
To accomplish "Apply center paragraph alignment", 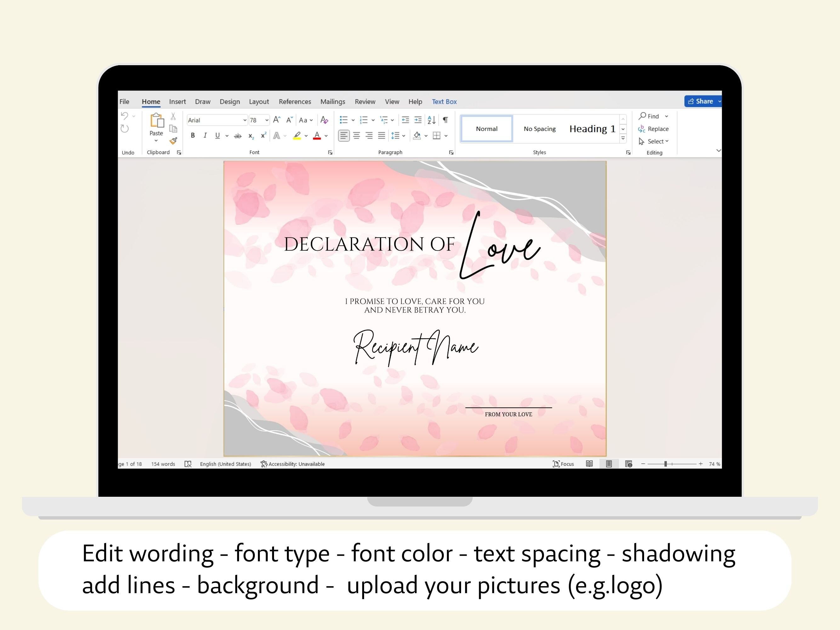I will [357, 136].
